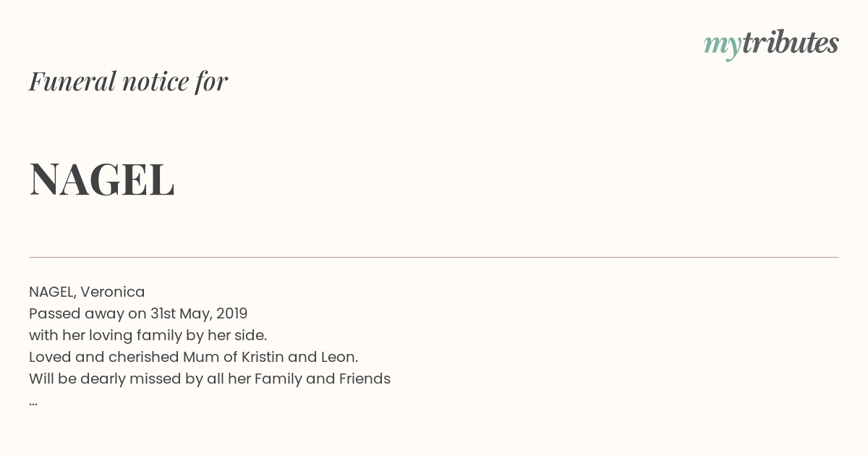This screenshot has height=456, width=868.
Task: Click the horizontal divider line
Action: 434,257
